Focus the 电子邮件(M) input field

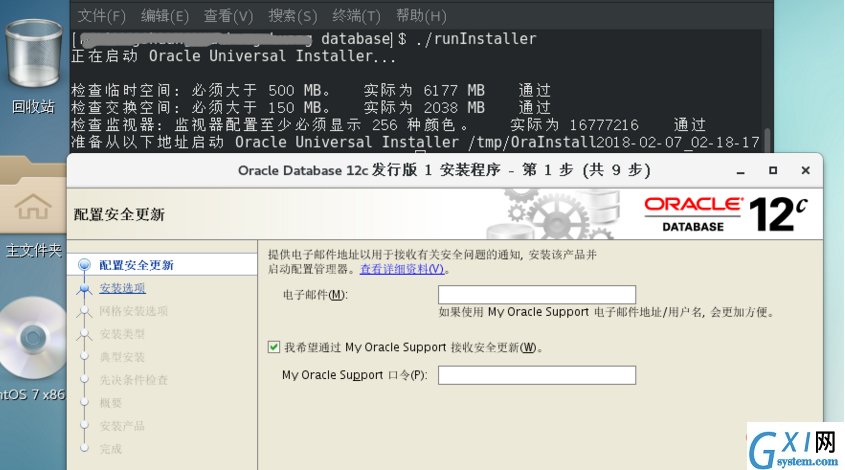(x=537, y=295)
